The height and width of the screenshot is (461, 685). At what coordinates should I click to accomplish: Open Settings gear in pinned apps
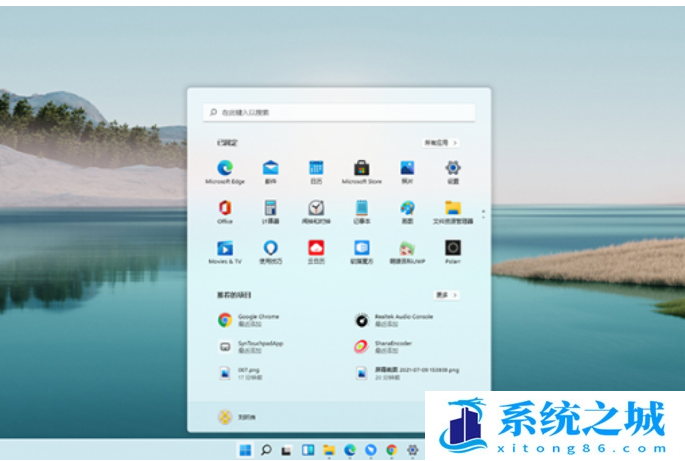[x=452, y=168]
